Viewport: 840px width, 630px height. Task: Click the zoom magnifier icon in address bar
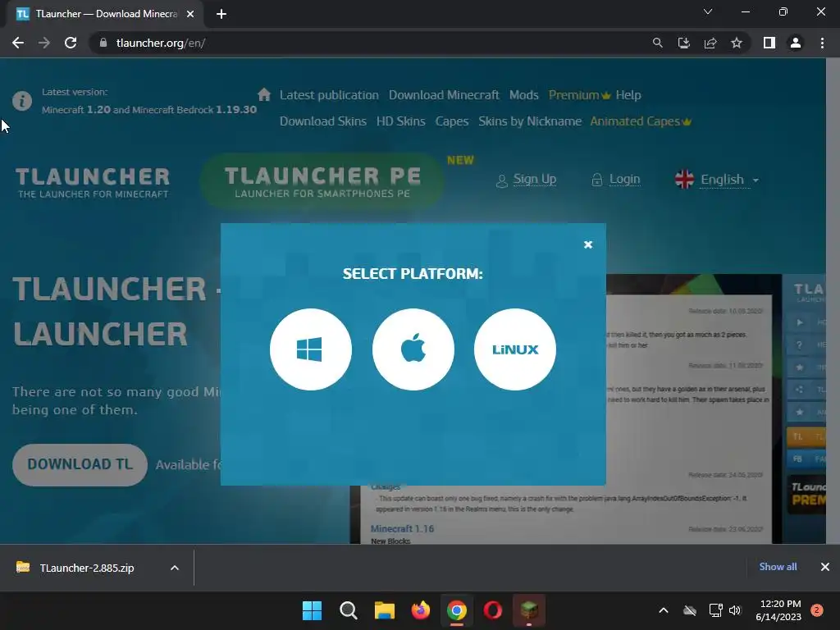coord(657,43)
